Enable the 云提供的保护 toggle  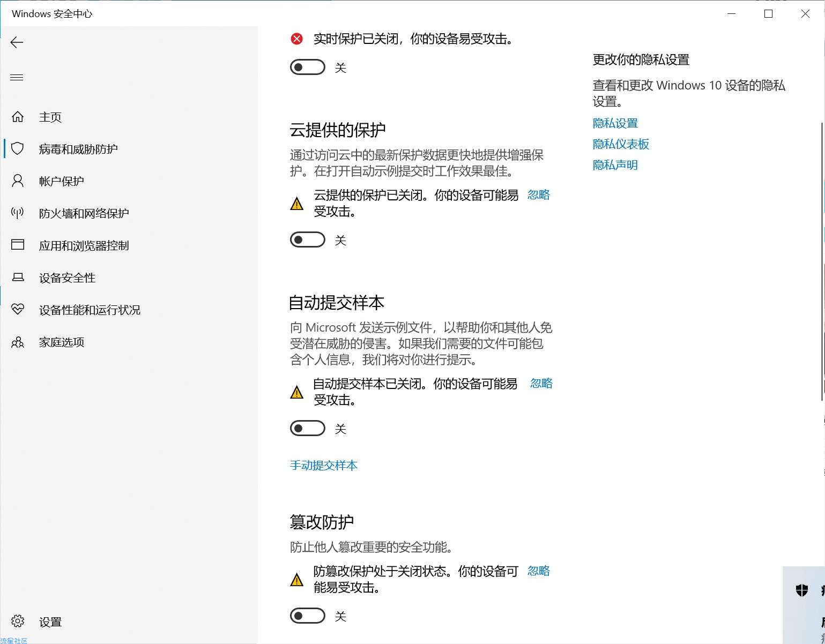[x=308, y=239]
